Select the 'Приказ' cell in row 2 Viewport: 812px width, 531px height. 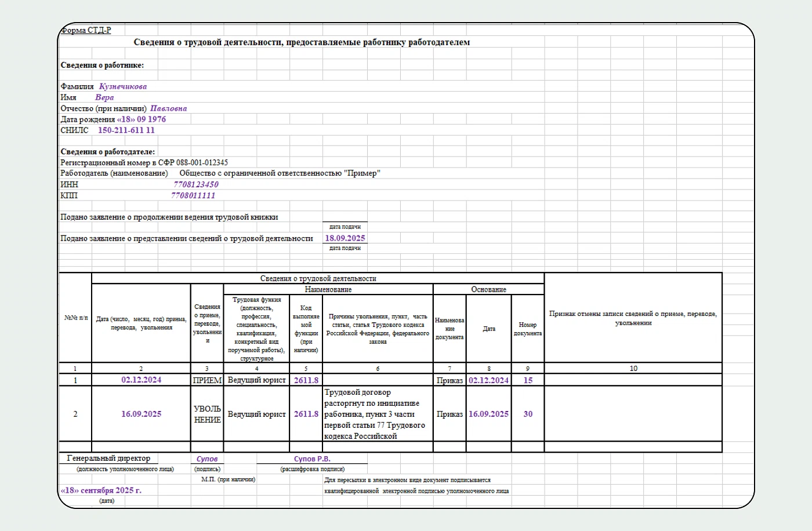pyautogui.click(x=449, y=414)
